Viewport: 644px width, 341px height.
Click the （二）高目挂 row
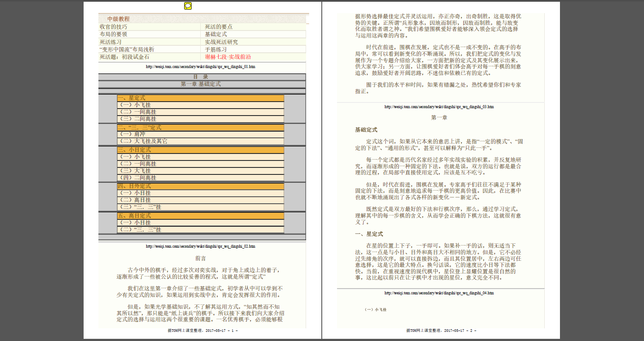pyautogui.click(x=200, y=200)
